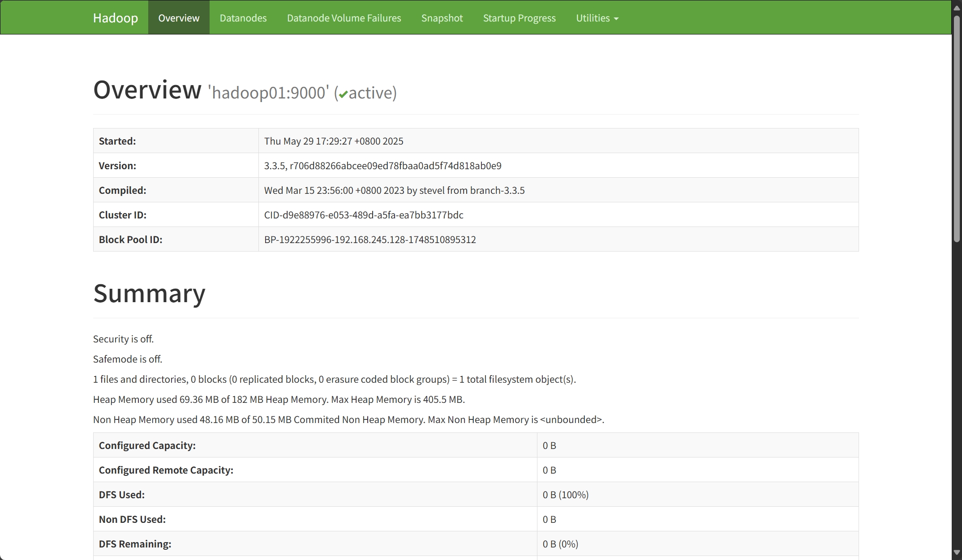Click the green active checkmark icon
Image resolution: width=962 pixels, height=560 pixels.
(x=344, y=94)
